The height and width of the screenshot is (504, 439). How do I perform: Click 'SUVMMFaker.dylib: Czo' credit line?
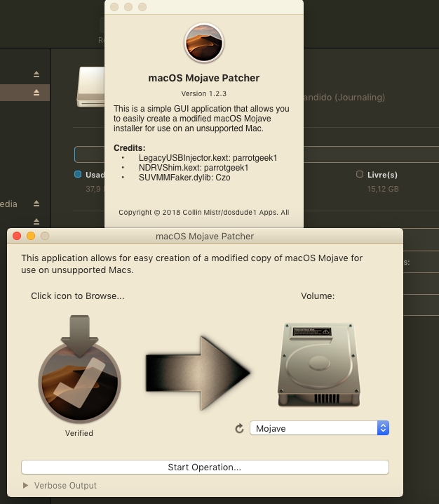click(x=184, y=178)
